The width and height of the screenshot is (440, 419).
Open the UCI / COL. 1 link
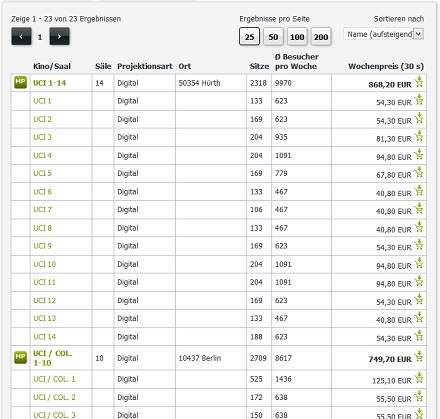[x=54, y=379]
